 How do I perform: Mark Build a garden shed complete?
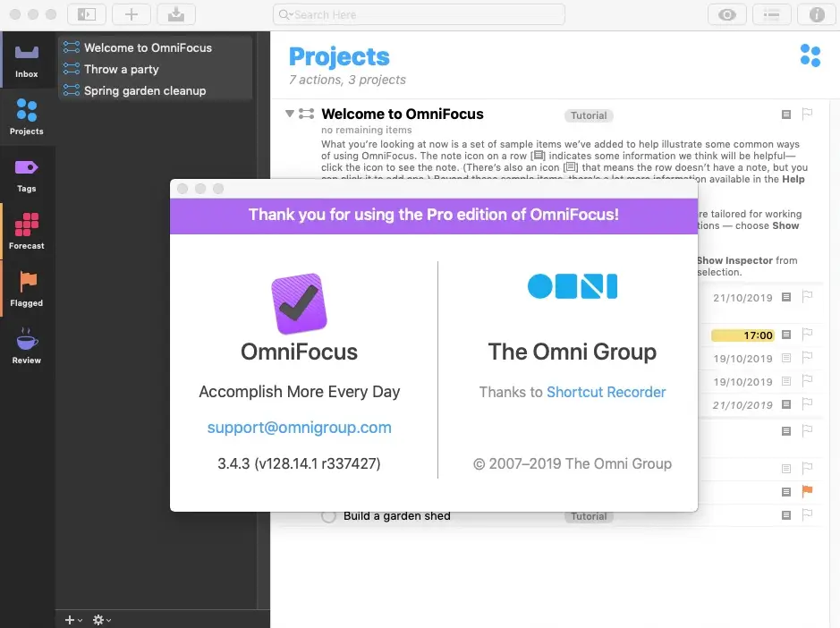click(328, 516)
